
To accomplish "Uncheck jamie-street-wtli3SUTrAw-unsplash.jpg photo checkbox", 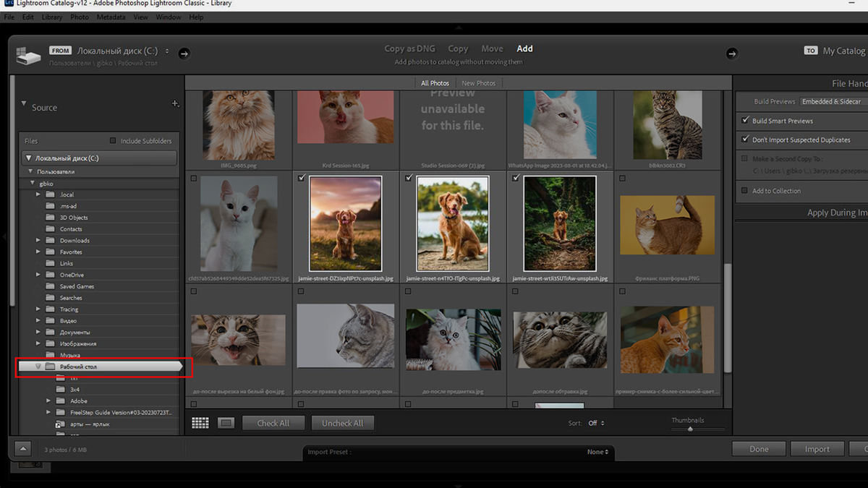I will point(516,178).
